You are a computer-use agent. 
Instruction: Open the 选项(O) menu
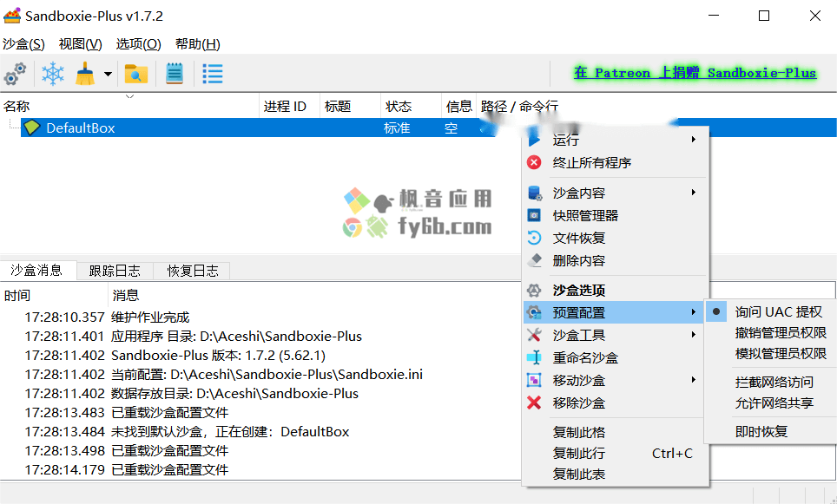point(139,44)
